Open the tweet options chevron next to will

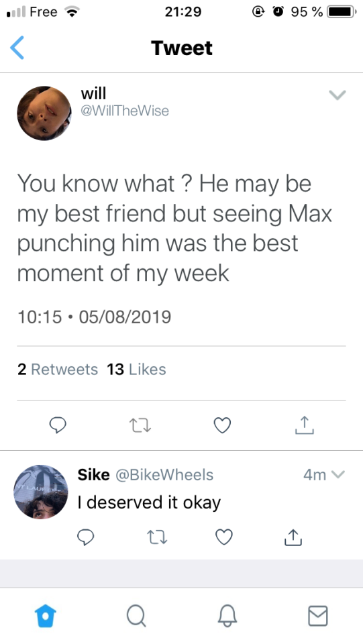[338, 95]
